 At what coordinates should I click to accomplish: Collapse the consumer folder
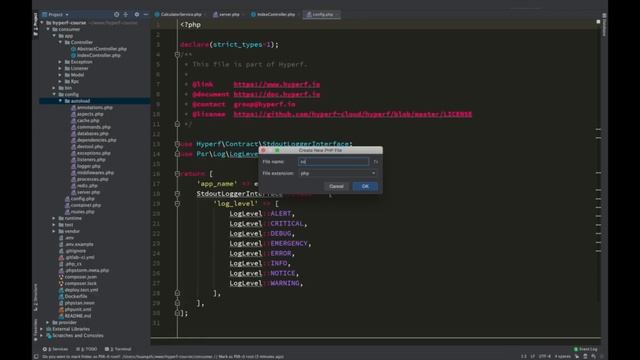tap(48, 29)
